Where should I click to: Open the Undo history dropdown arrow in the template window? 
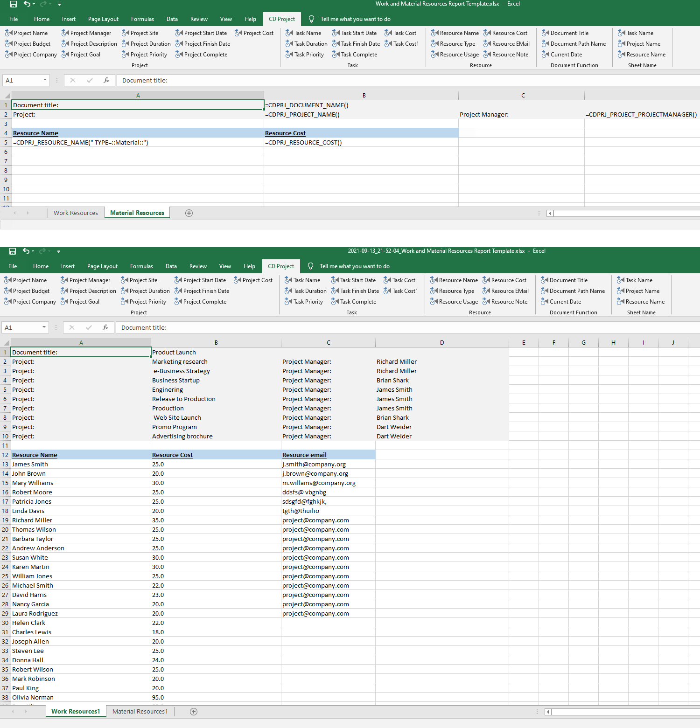click(x=34, y=4)
